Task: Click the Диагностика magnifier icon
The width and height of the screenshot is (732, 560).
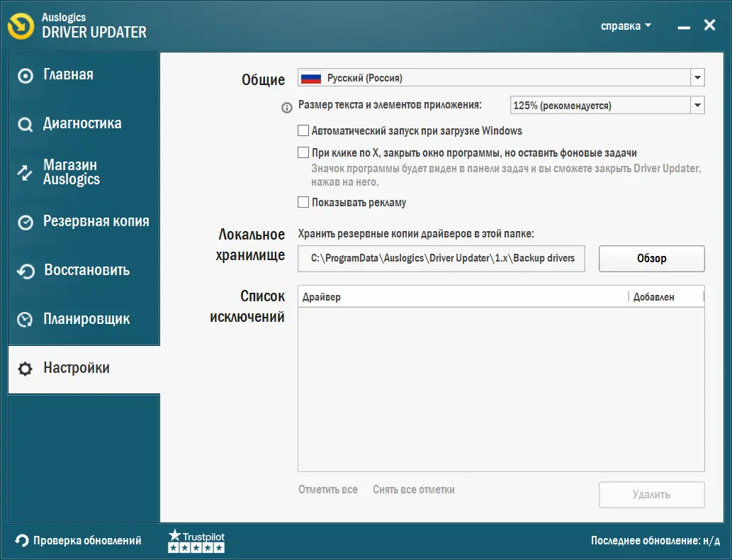Action: click(x=26, y=125)
